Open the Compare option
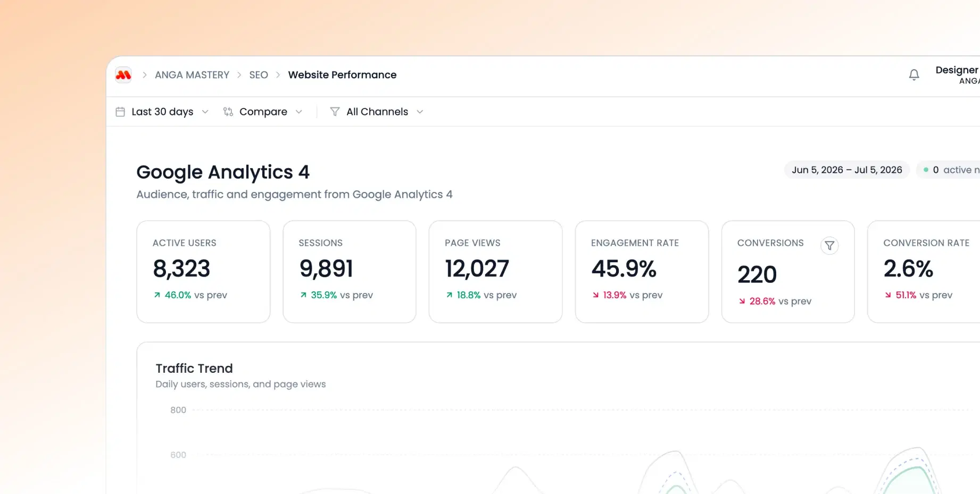The image size is (980, 494). click(x=263, y=112)
